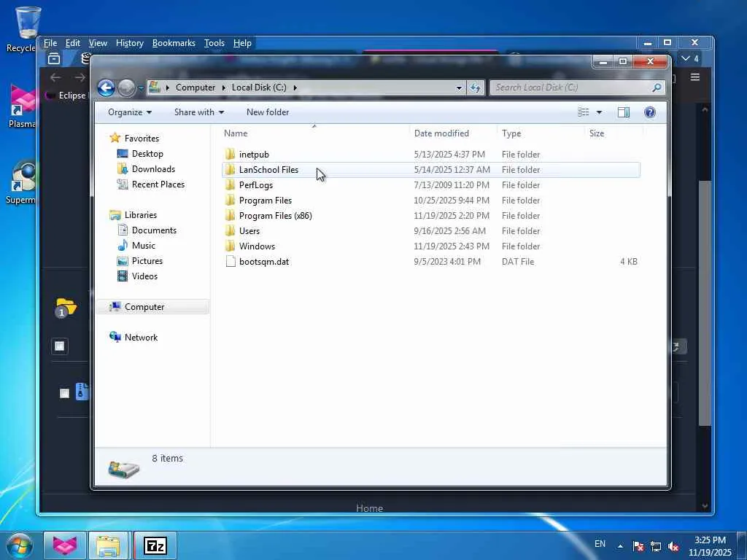
Task: Click the address bar location icon
Action: pos(155,87)
